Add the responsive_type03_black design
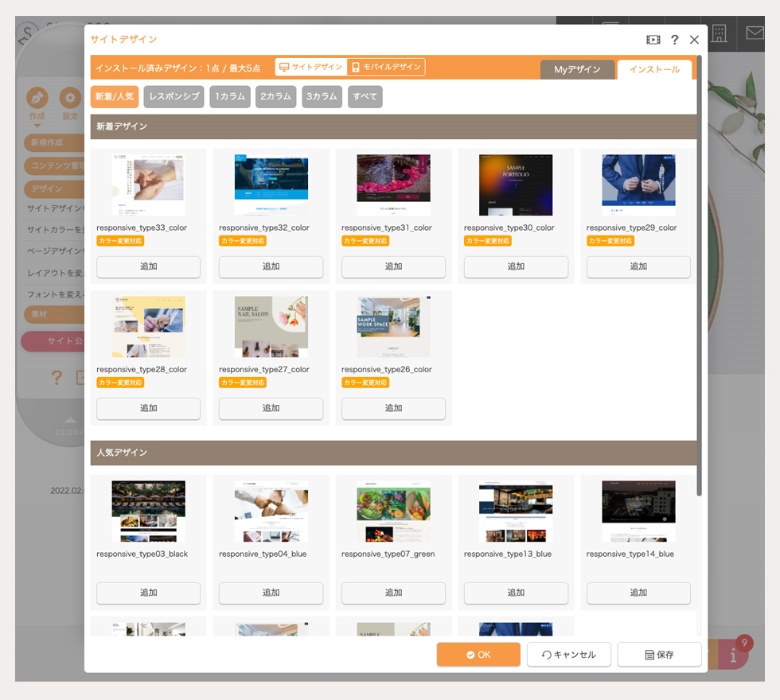Viewport: 780px width, 700px height. 148,593
